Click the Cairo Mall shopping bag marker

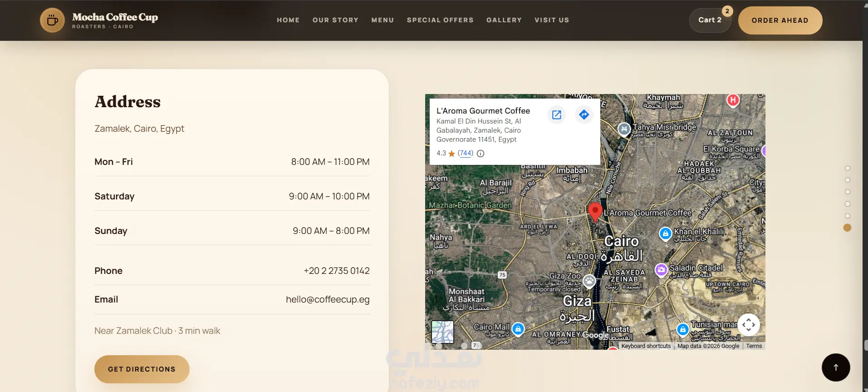pos(518,328)
